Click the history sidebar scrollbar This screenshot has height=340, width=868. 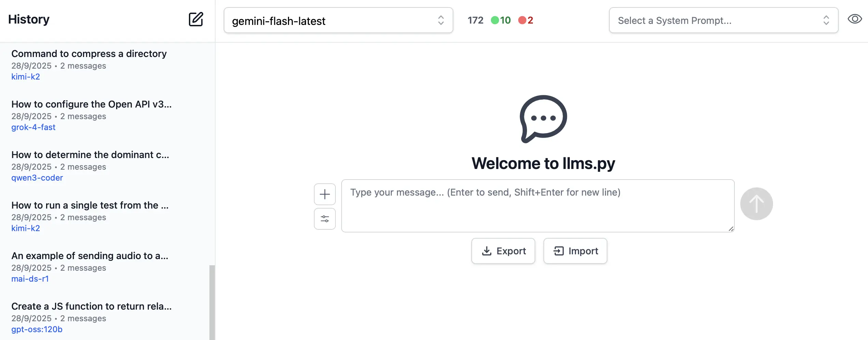click(x=212, y=302)
